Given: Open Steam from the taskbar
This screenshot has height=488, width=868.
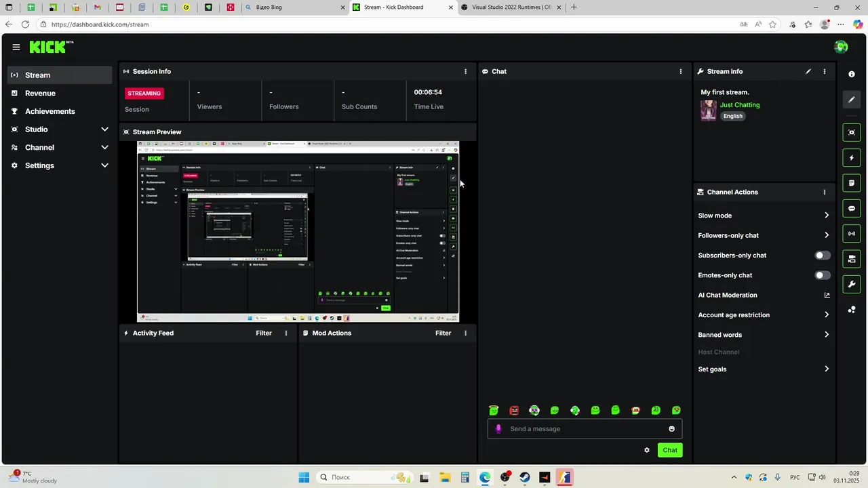Looking at the screenshot, I should pyautogui.click(x=525, y=477).
